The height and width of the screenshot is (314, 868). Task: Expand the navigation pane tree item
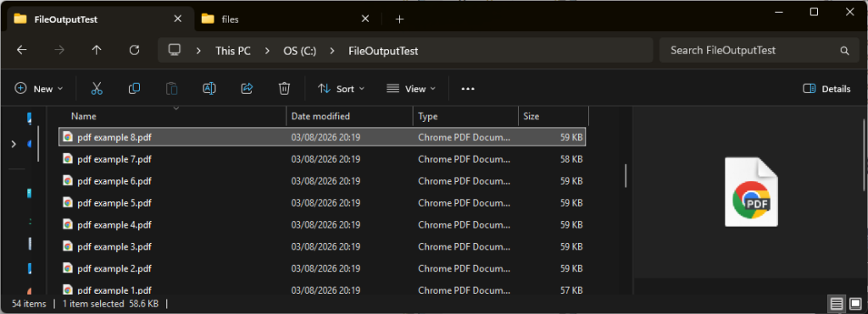coord(14,144)
